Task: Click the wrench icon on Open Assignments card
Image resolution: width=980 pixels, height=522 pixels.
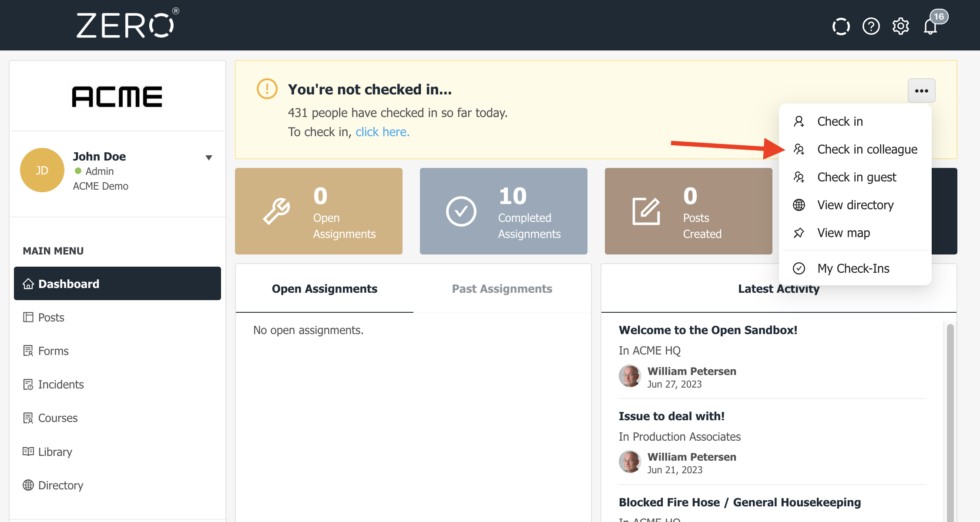Action: tap(276, 211)
